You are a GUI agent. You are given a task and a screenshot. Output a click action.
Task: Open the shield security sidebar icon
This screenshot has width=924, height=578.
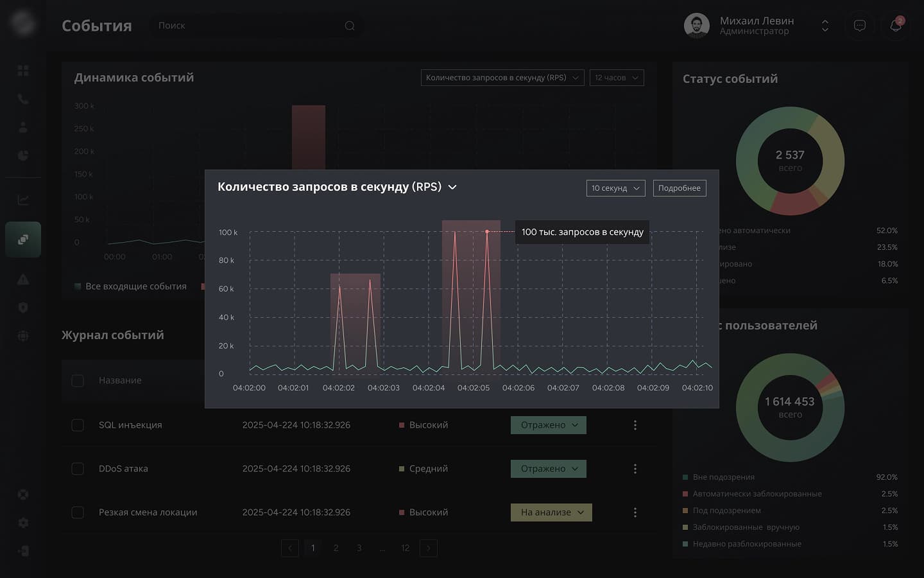pos(23,308)
